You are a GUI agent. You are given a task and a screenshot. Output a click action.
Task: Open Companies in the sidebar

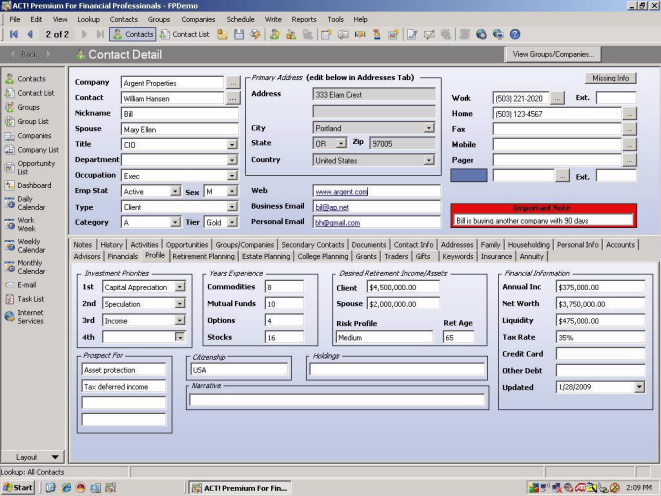(x=28, y=136)
